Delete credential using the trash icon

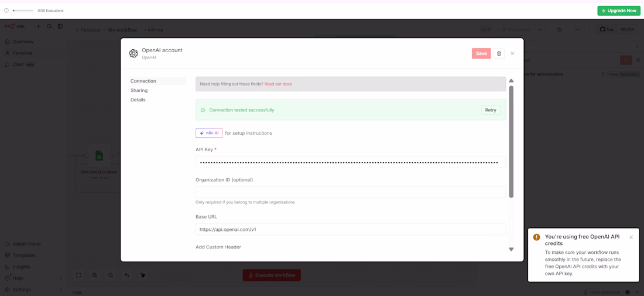[x=499, y=53]
